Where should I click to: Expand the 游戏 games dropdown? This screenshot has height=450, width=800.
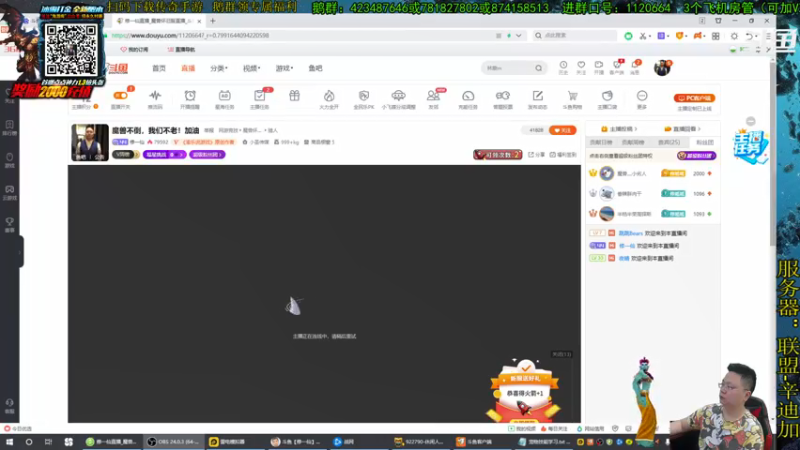tap(284, 68)
